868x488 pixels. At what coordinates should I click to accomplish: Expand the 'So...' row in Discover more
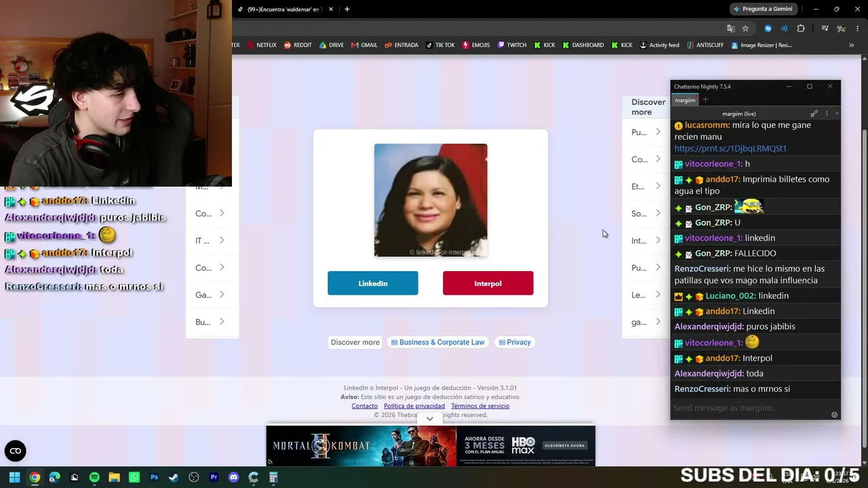click(x=646, y=213)
